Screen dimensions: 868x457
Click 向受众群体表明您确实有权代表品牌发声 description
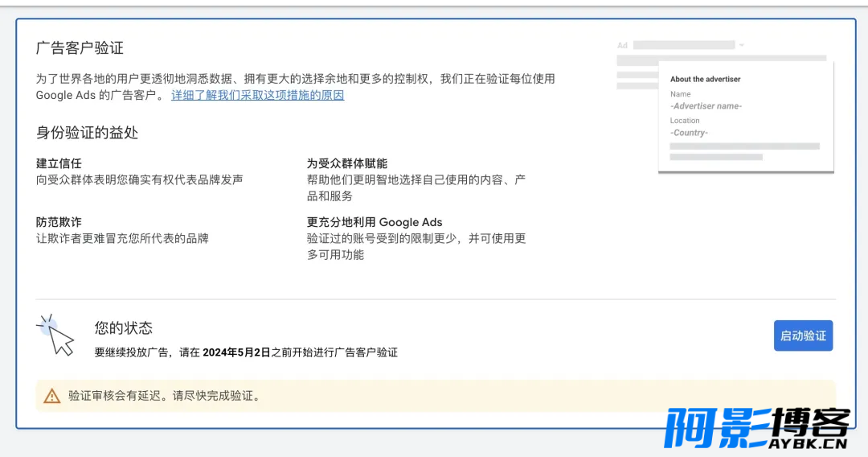pos(140,179)
